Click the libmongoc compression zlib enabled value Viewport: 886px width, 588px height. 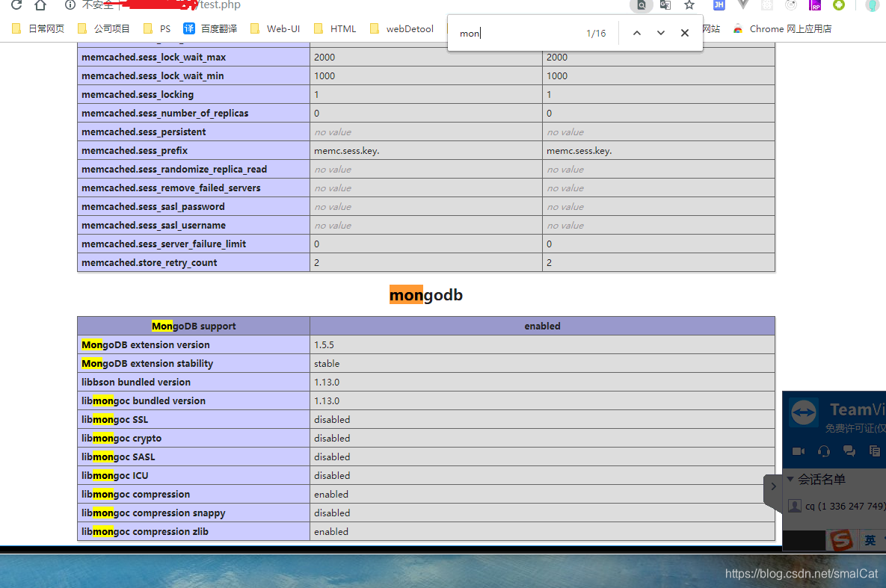[331, 531]
